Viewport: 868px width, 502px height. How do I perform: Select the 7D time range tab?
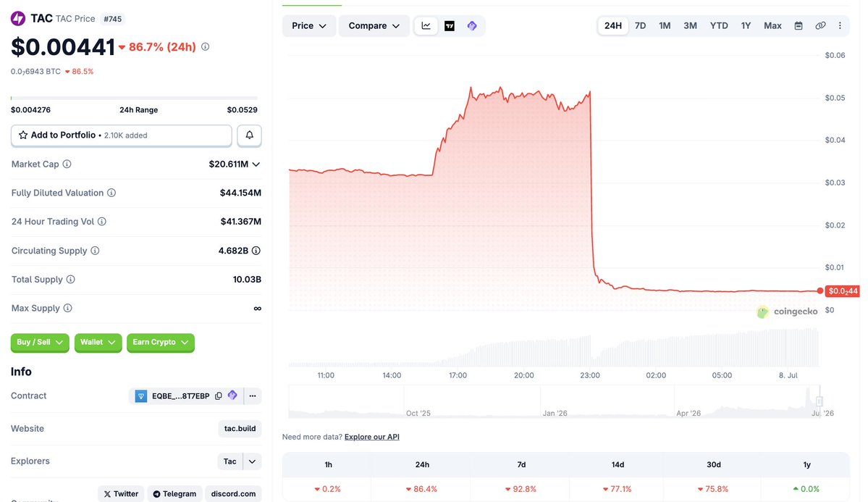pyautogui.click(x=641, y=25)
